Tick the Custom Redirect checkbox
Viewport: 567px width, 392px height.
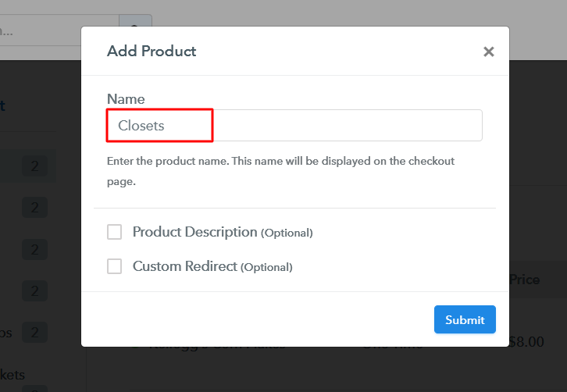[115, 266]
